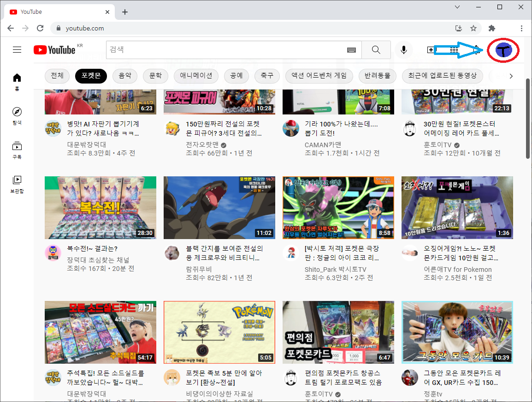Open video title 복수전!~ 결과는?

coord(92,249)
